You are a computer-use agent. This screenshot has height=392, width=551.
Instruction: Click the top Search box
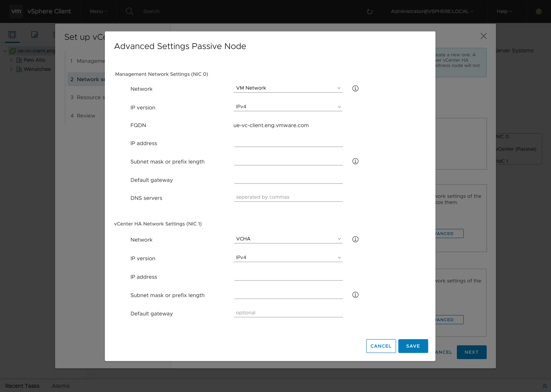click(x=151, y=11)
